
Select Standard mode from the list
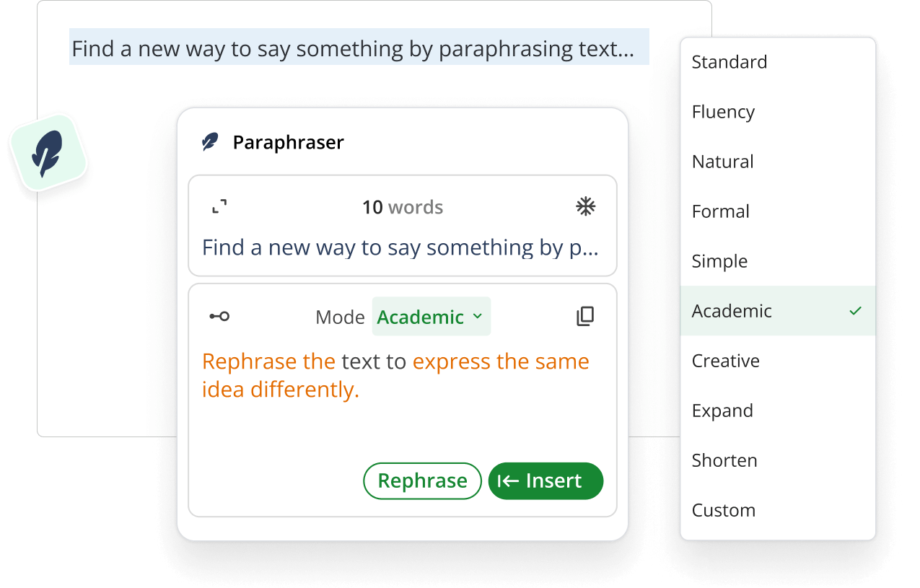click(x=729, y=62)
